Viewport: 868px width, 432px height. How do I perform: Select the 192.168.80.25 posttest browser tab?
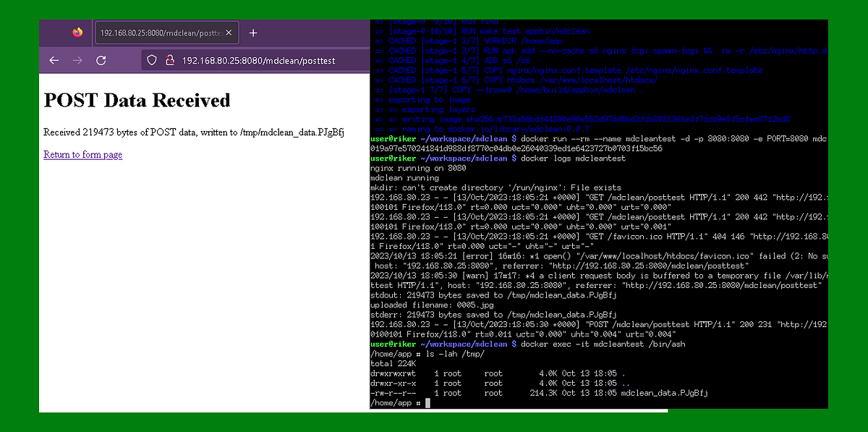pos(159,32)
